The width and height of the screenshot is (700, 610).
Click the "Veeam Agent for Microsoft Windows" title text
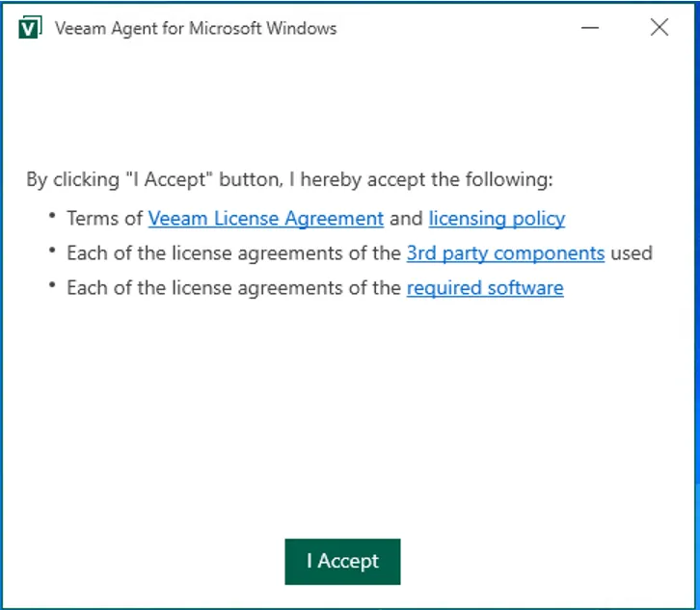196,29
